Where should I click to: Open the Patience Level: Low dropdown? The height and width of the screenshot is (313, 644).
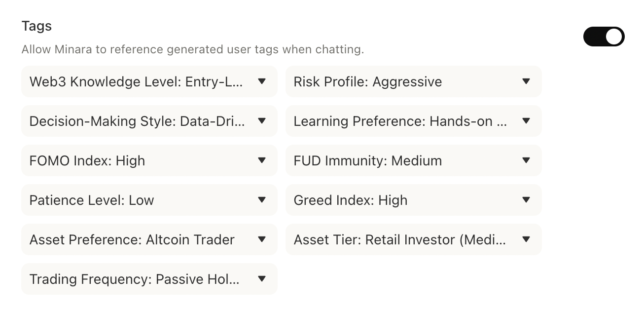tap(149, 200)
